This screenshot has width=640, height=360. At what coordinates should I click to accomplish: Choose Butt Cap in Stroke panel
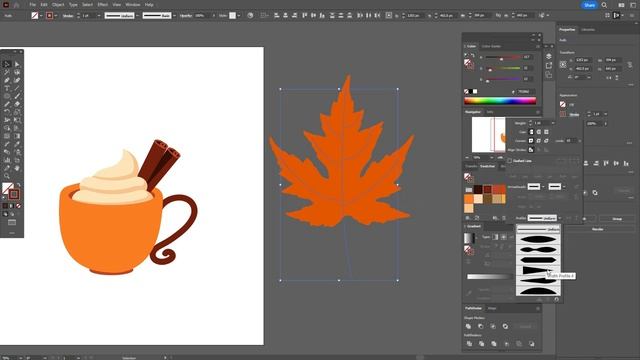(531, 132)
